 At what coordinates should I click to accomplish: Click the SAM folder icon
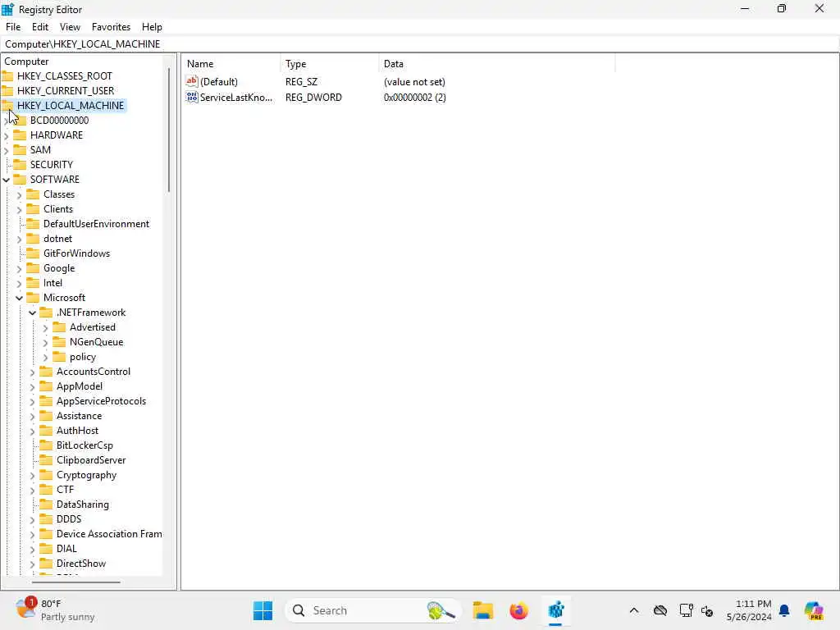pyautogui.click(x=20, y=150)
